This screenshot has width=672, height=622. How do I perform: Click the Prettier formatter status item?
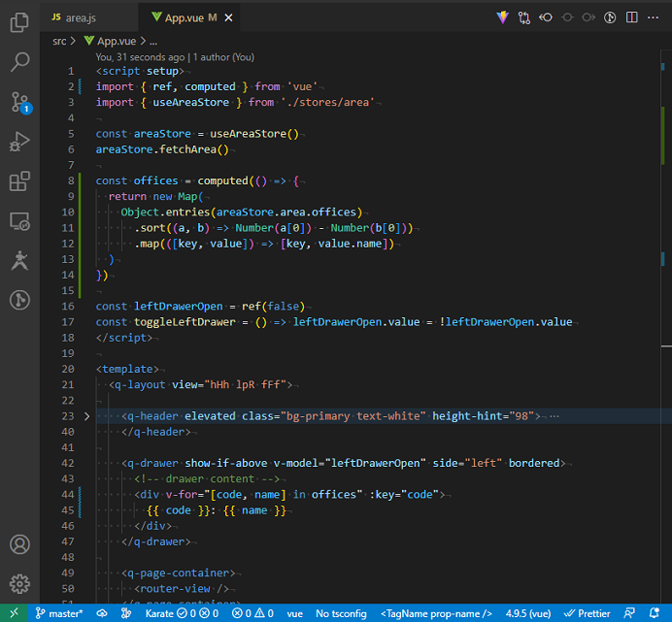(x=587, y=613)
